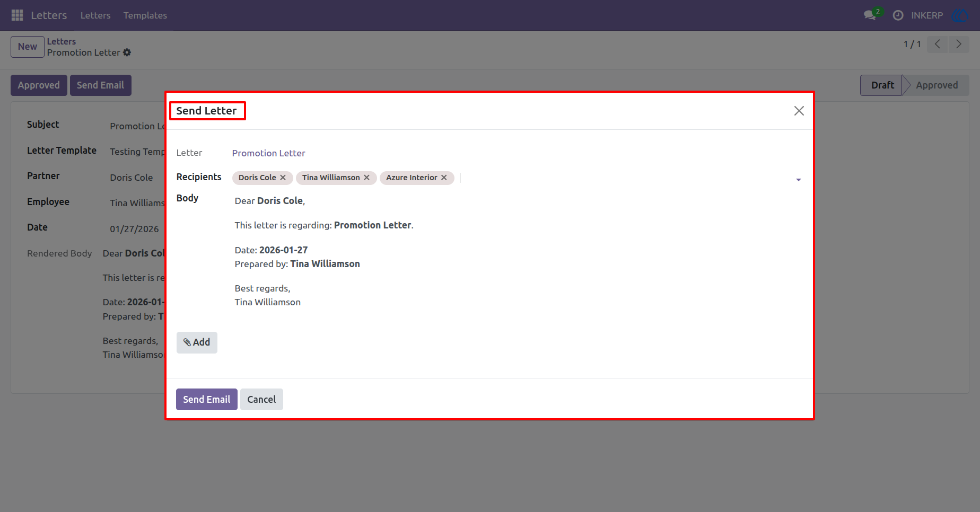Select the Draft status stage
980x512 pixels.
point(882,85)
